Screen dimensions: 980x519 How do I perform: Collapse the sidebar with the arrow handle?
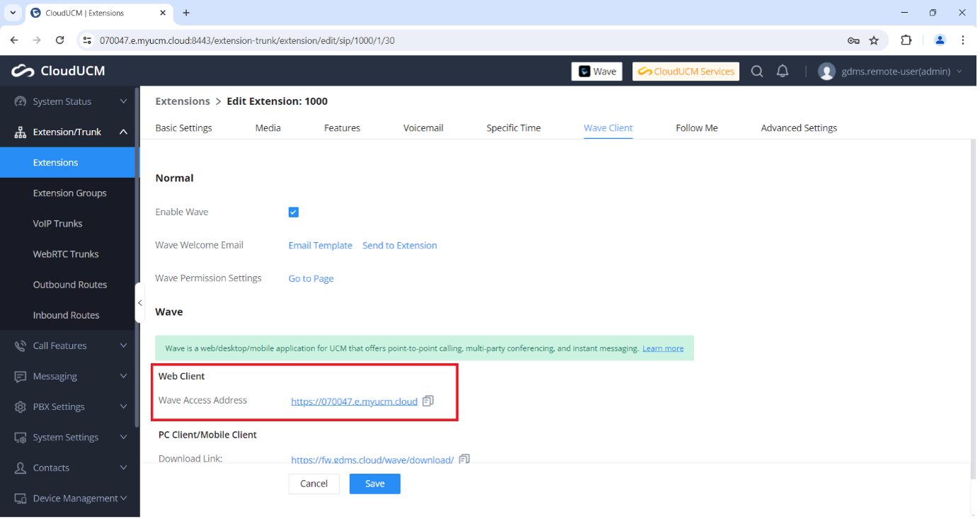139,303
